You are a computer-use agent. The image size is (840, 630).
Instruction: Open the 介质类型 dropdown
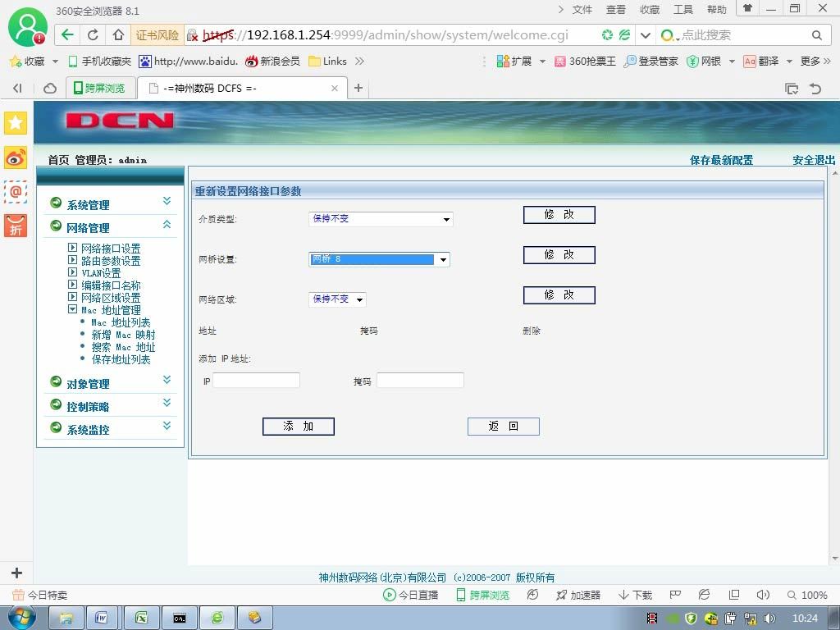click(x=381, y=218)
